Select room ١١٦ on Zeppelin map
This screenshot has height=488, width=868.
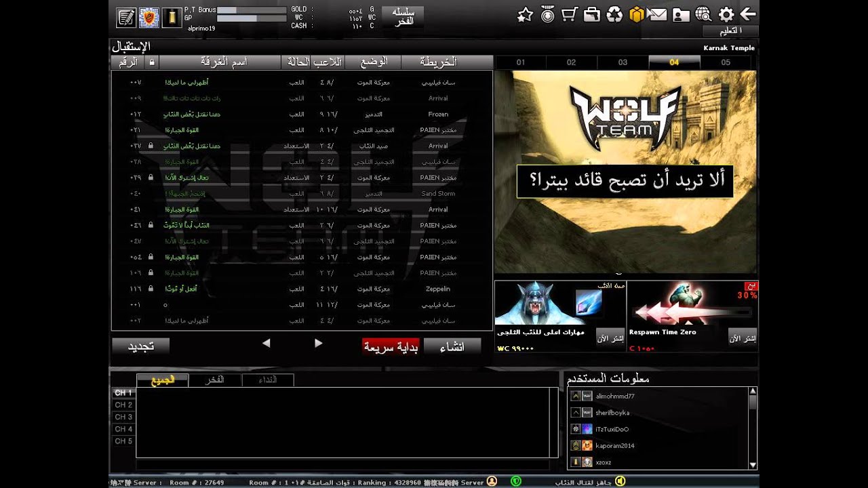click(x=302, y=289)
